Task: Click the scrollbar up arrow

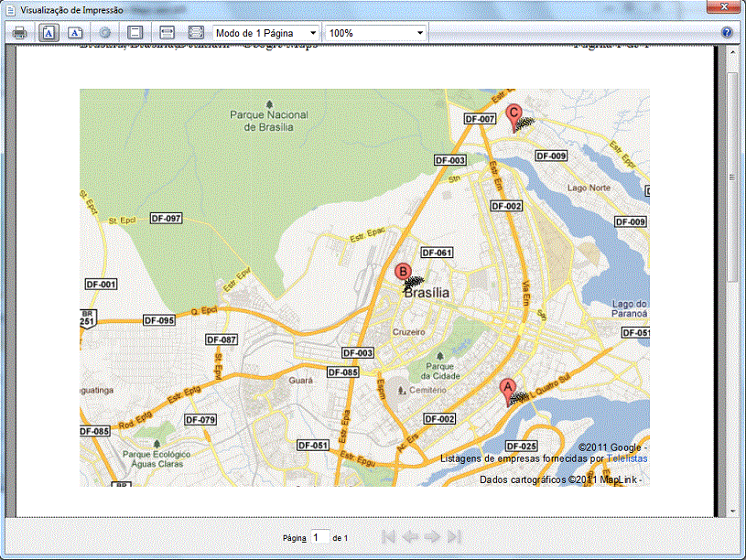Action: (x=732, y=52)
